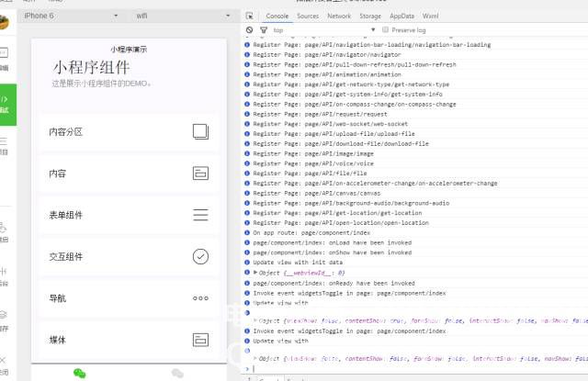Click the 小程序组件 heading in simulator
Image resolution: width=588 pixels, height=381 pixels.
point(92,68)
